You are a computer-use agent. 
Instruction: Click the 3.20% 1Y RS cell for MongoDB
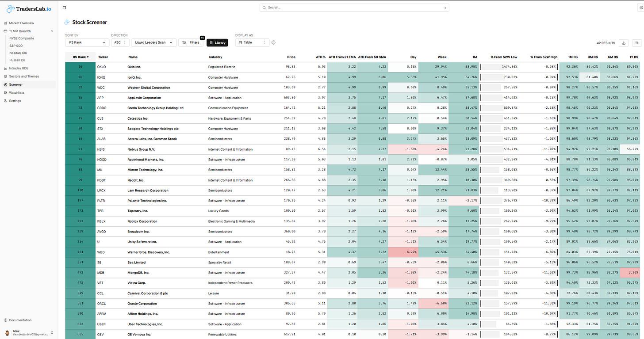[629, 273]
